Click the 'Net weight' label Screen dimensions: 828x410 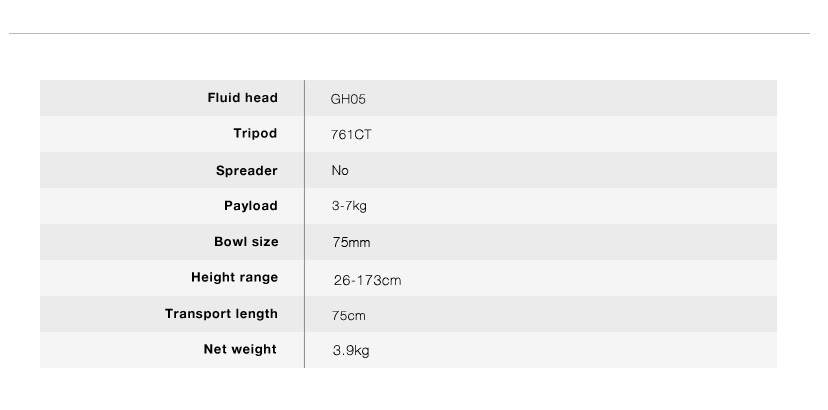click(240, 350)
